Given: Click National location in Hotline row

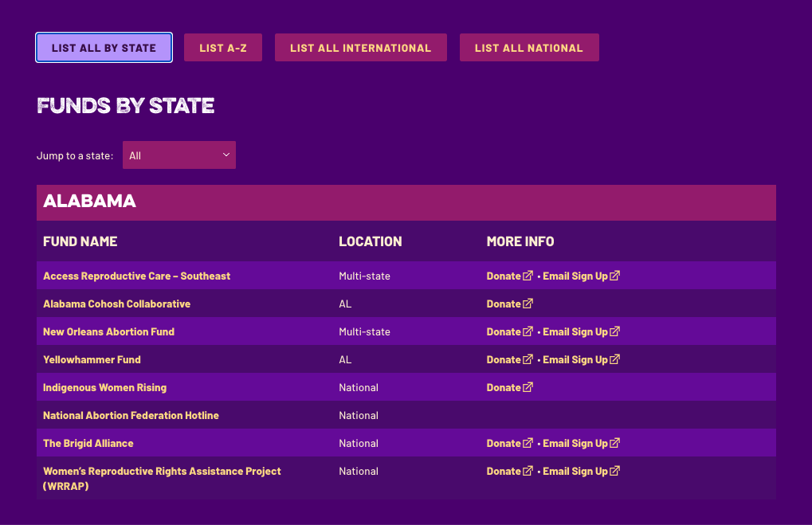Looking at the screenshot, I should click(x=359, y=416).
